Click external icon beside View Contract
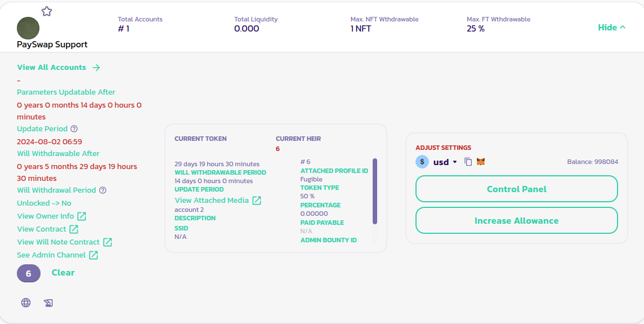Screen dimensions: 644x324 pos(74,229)
